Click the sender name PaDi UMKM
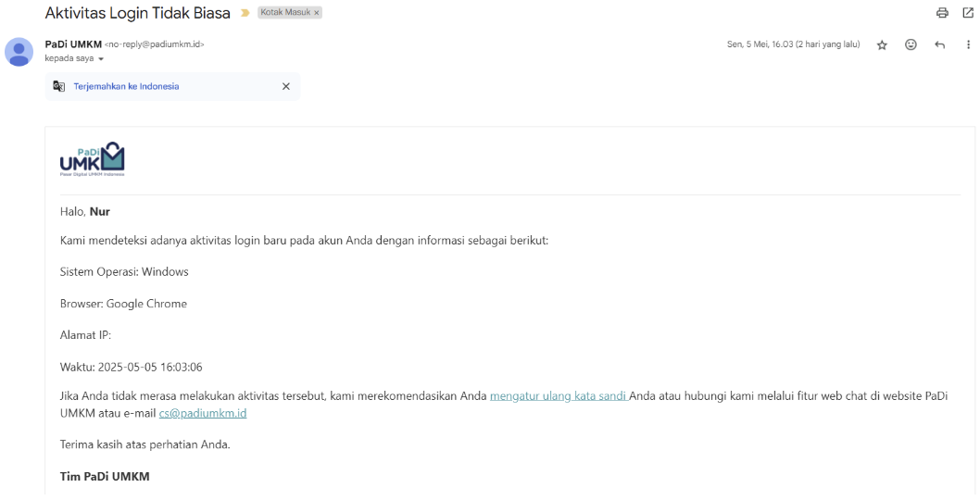980x500 pixels. (x=73, y=44)
